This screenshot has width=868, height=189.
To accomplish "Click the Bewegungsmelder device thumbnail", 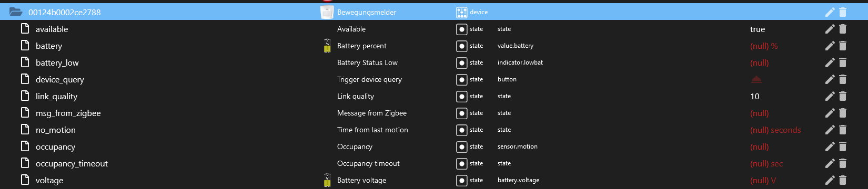I will point(327,12).
